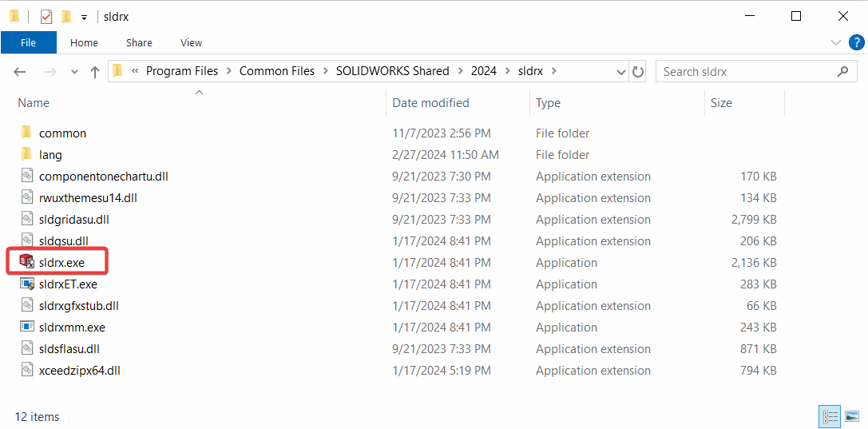Switch to large icons view
This screenshot has width=868, height=429.
coord(852,416)
